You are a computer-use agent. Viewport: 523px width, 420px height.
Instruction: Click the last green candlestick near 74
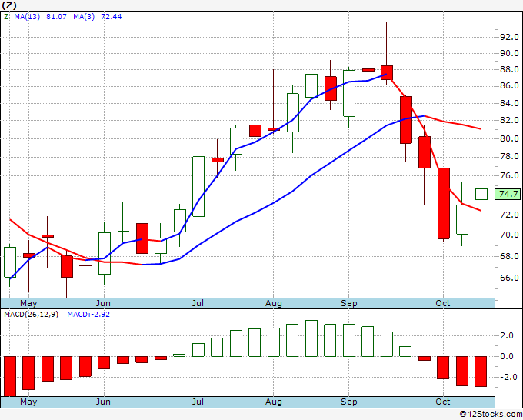[481, 194]
